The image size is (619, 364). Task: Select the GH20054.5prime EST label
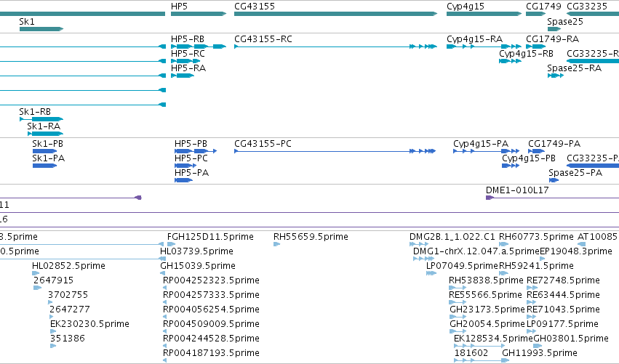click(x=487, y=324)
